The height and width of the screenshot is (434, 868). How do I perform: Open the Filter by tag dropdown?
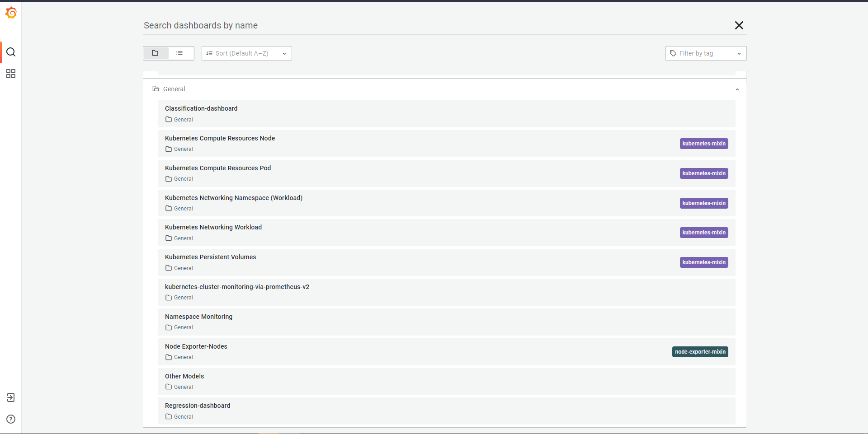pos(706,53)
